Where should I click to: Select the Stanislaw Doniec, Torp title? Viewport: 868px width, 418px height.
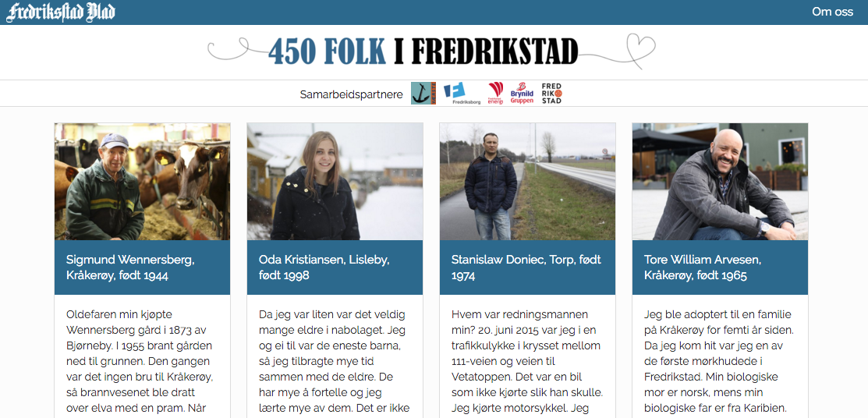(526, 267)
